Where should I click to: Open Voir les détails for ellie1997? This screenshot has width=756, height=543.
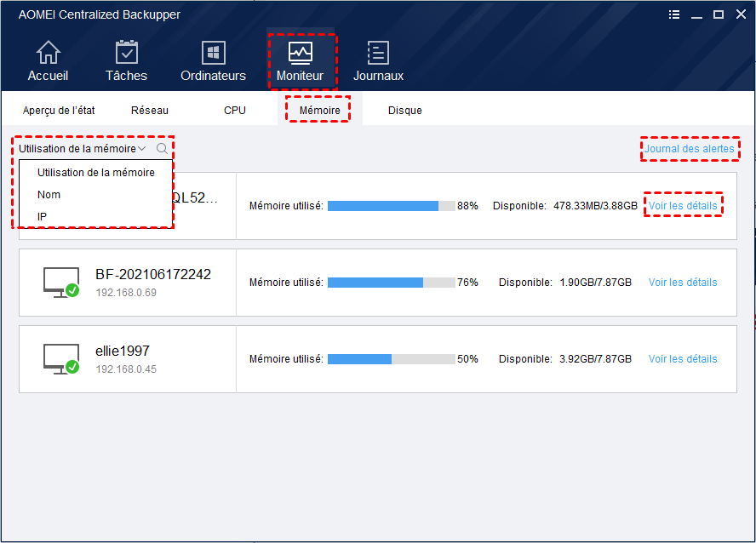click(x=683, y=359)
